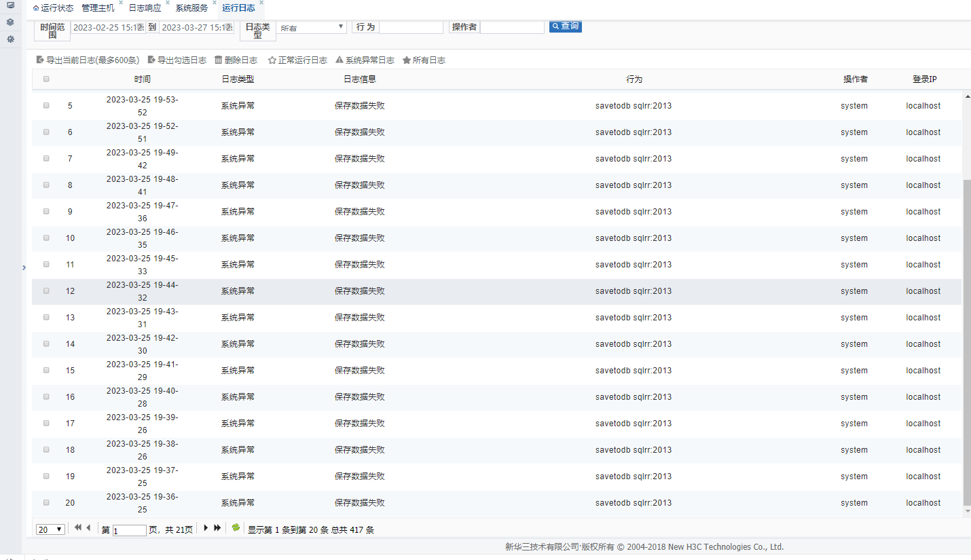Open the end time date picker icon

(x=230, y=27)
